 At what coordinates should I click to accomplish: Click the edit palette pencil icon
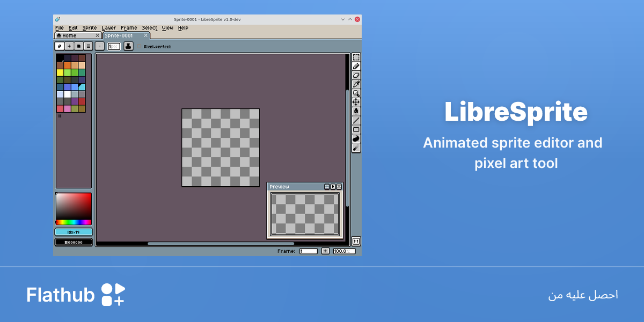point(60,46)
